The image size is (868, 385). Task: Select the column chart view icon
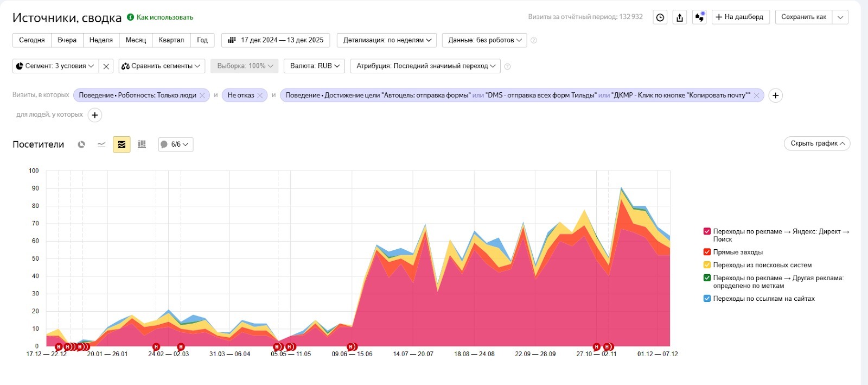[x=142, y=144]
